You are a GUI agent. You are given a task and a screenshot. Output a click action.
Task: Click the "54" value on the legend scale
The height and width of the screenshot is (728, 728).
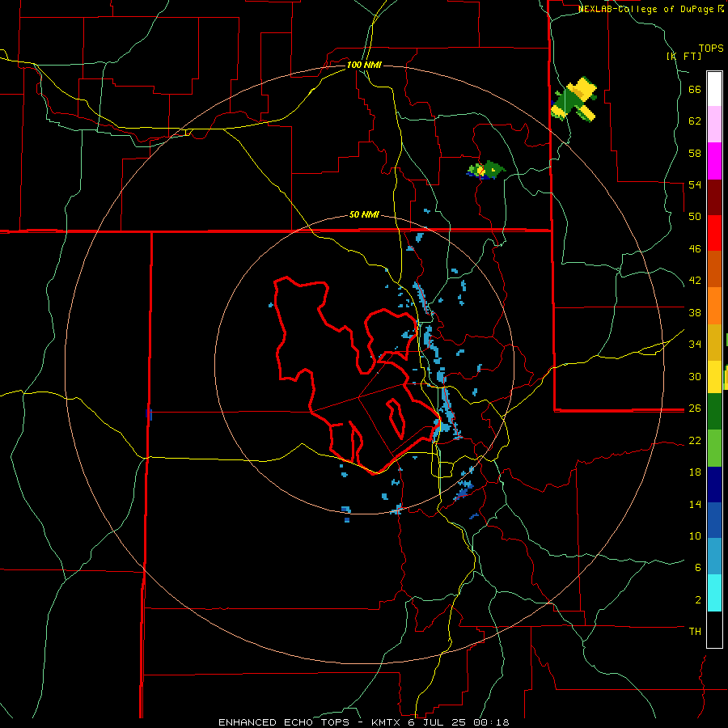(695, 184)
